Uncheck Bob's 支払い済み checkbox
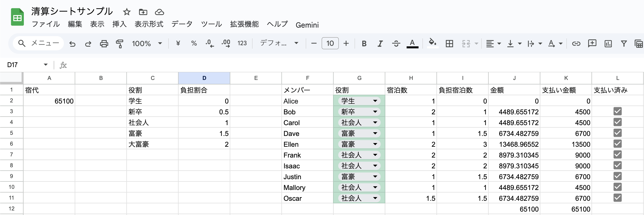Image resolution: width=644 pixels, height=215 pixels. [617, 111]
